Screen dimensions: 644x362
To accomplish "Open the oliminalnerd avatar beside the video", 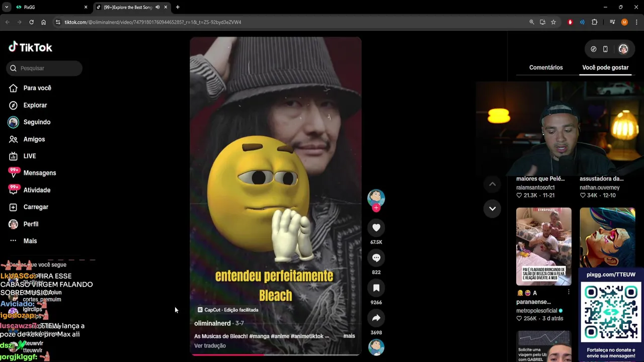I will click(376, 198).
